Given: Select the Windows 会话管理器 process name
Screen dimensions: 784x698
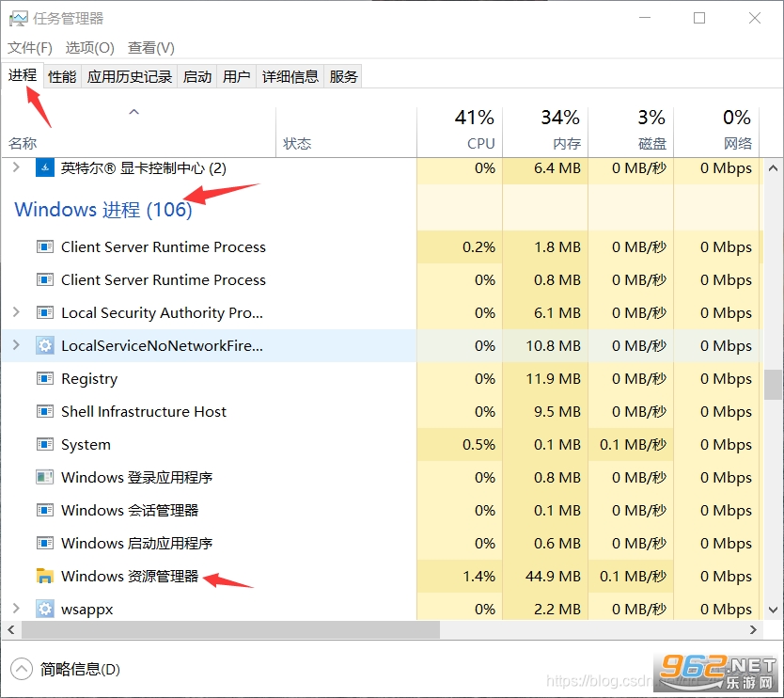Looking at the screenshot, I should (130, 511).
